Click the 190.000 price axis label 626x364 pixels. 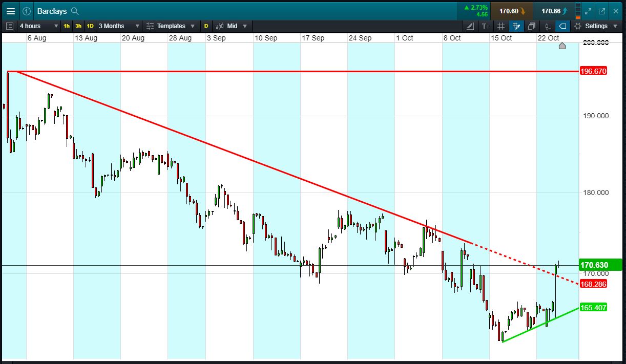(596, 116)
